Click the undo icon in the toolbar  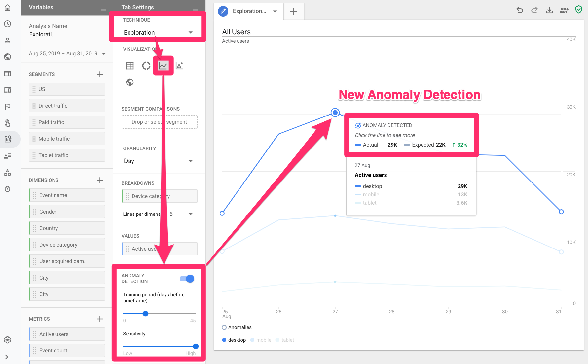click(x=519, y=10)
